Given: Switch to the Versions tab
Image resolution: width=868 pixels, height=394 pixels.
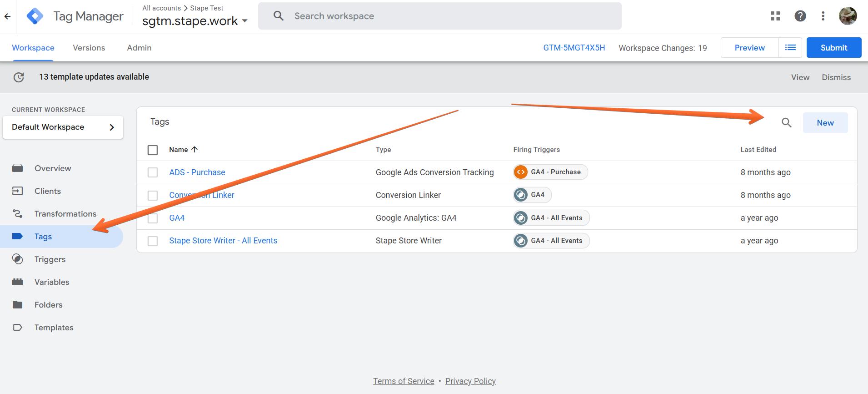Looking at the screenshot, I should [x=89, y=48].
